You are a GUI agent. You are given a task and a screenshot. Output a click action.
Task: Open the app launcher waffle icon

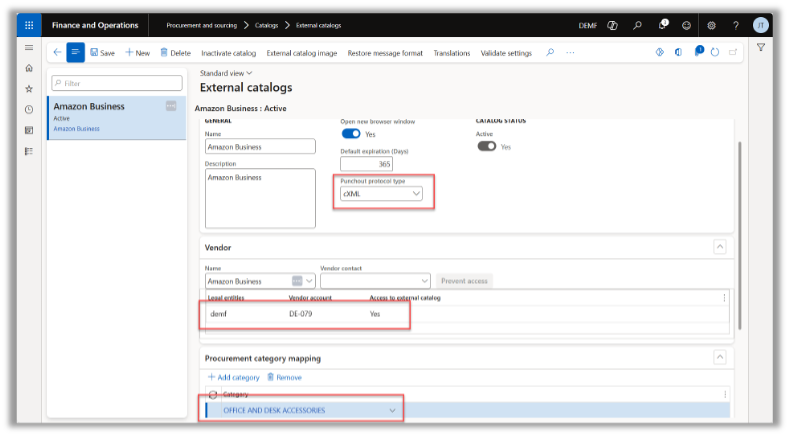[29, 25]
